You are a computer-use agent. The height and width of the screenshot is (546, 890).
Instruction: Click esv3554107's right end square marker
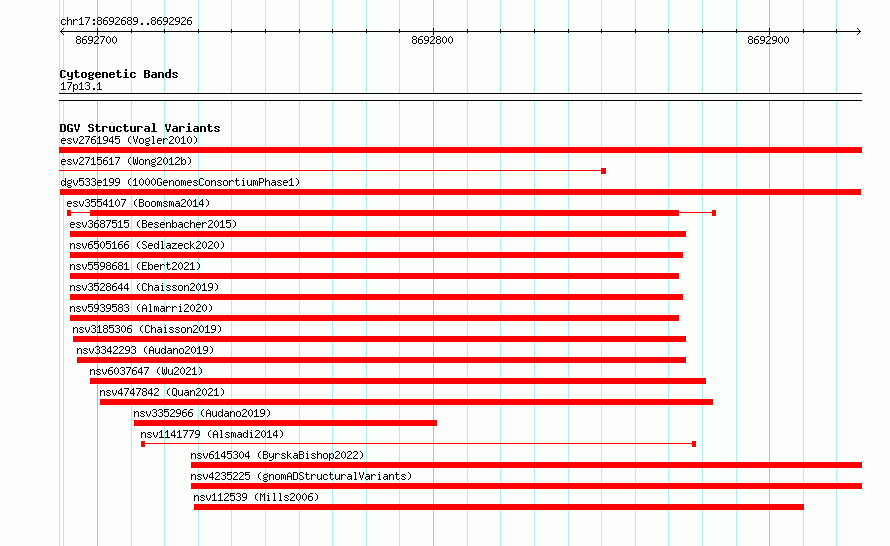tap(714, 213)
